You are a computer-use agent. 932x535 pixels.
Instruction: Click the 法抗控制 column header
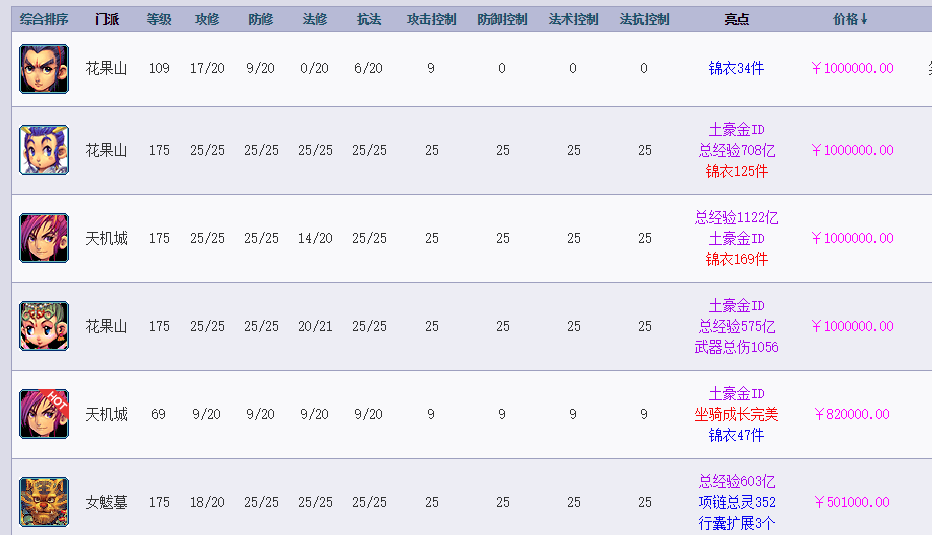pos(645,19)
